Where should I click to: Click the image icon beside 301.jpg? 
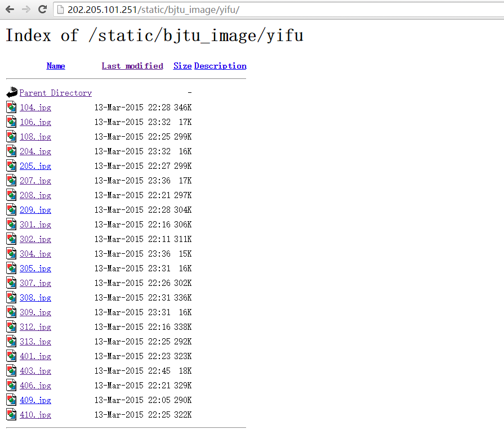coord(11,225)
